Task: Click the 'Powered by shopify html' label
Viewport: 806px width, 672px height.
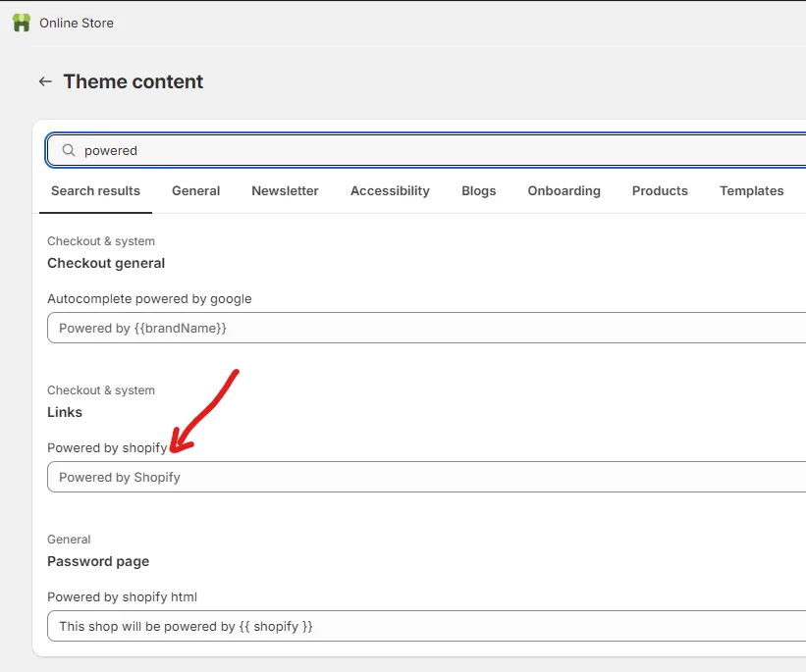Action: click(x=122, y=596)
